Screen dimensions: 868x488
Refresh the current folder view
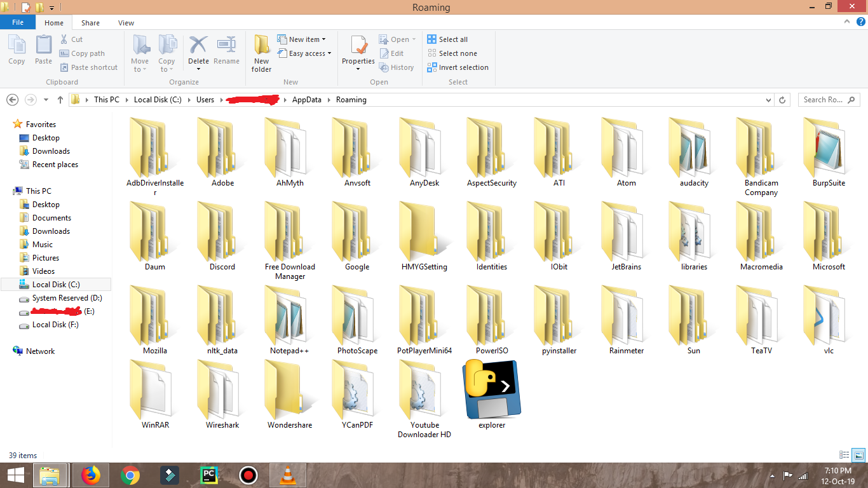pyautogui.click(x=783, y=100)
